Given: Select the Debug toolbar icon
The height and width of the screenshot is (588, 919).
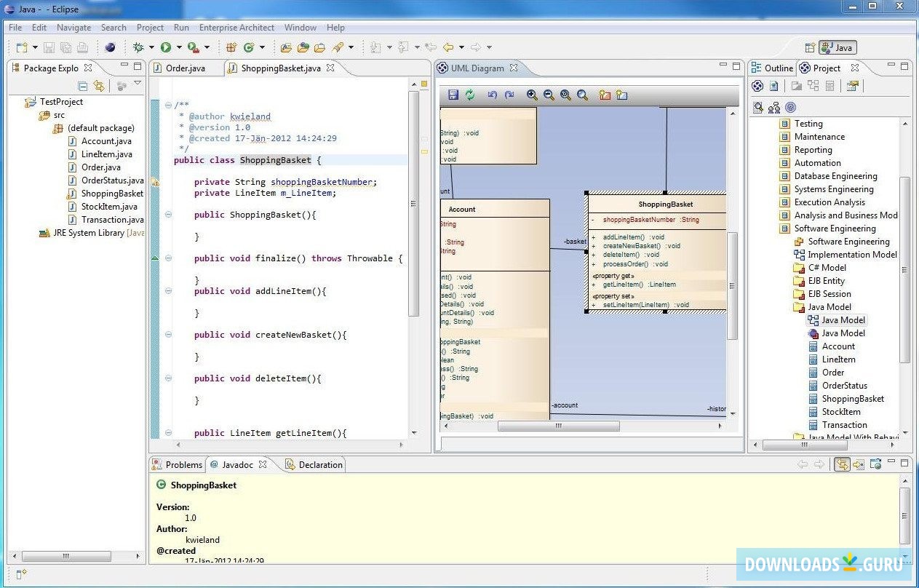Looking at the screenshot, I should tap(138, 47).
